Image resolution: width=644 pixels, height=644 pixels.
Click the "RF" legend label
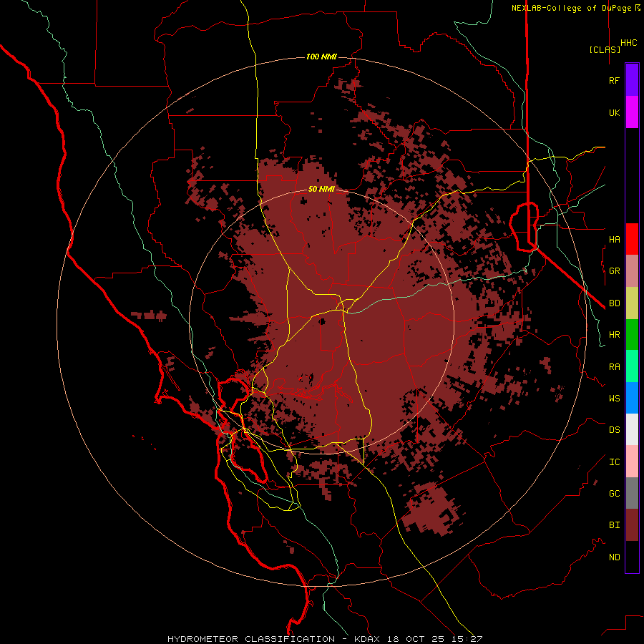(614, 81)
